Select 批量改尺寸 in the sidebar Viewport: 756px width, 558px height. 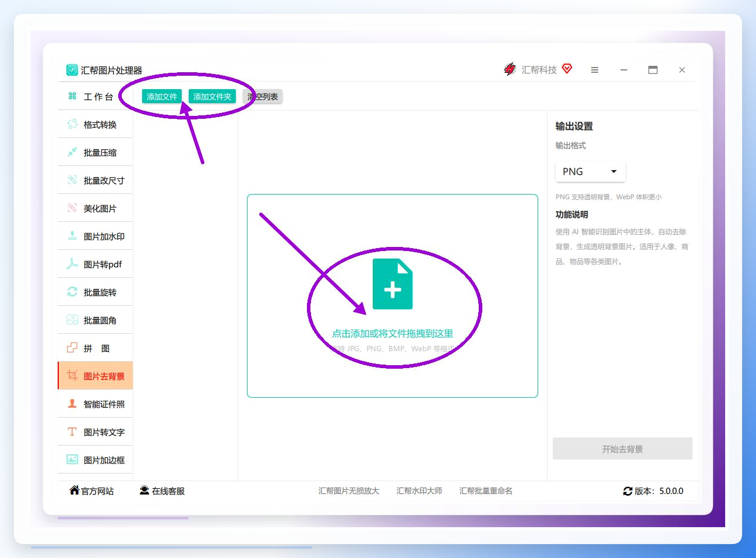click(96, 181)
